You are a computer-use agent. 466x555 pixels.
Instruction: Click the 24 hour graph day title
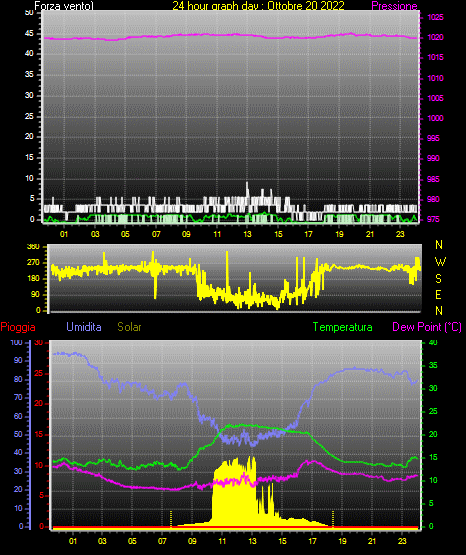click(258, 6)
